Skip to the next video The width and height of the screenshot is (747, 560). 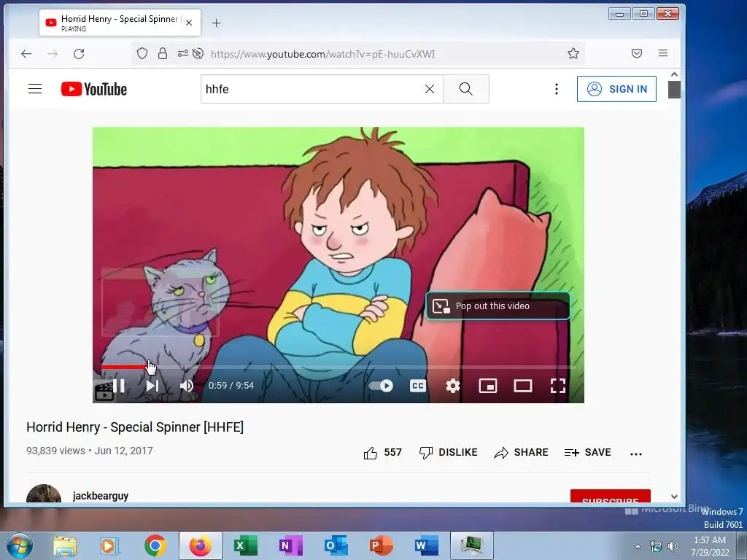point(152,386)
